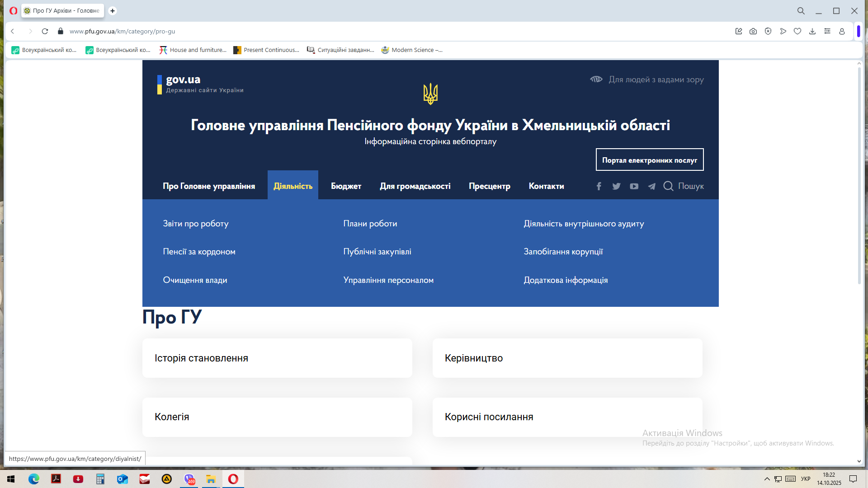Open the Facebook social icon
This screenshot has width=868, height=488.
(x=599, y=186)
